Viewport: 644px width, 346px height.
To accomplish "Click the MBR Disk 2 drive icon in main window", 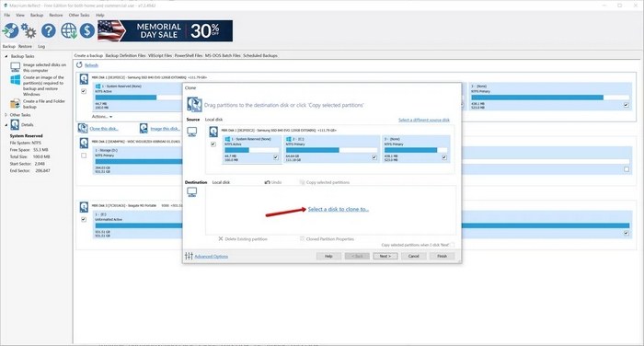I will pos(84,143).
